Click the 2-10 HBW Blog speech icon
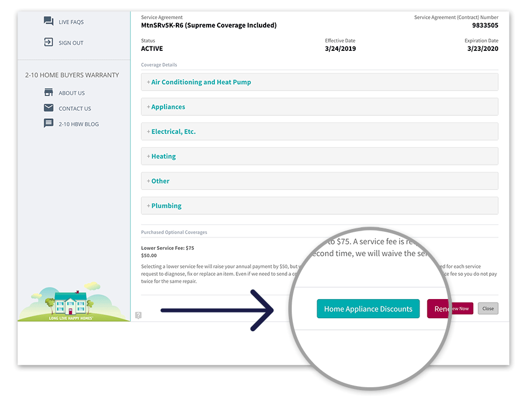The width and height of the screenshot is (532, 398). coord(49,123)
